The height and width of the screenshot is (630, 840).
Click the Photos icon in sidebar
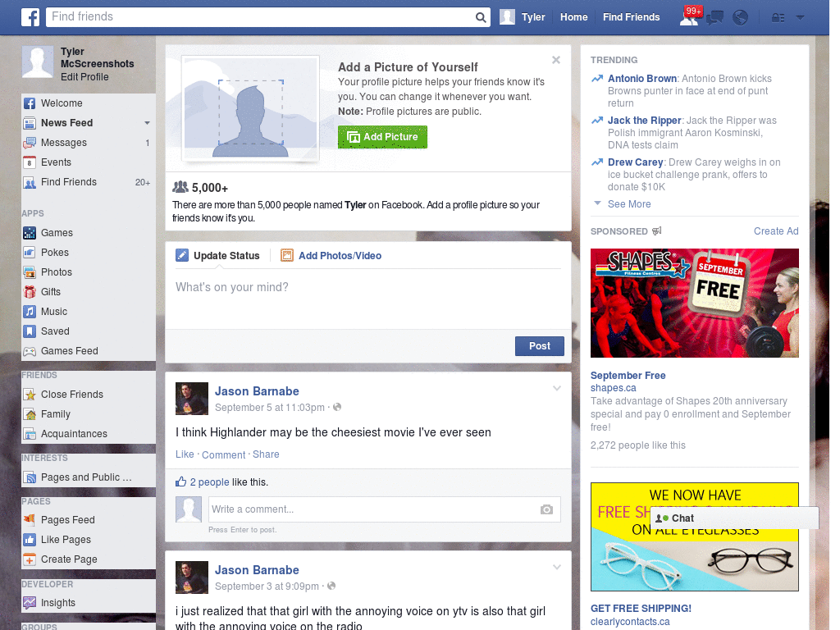[30, 272]
